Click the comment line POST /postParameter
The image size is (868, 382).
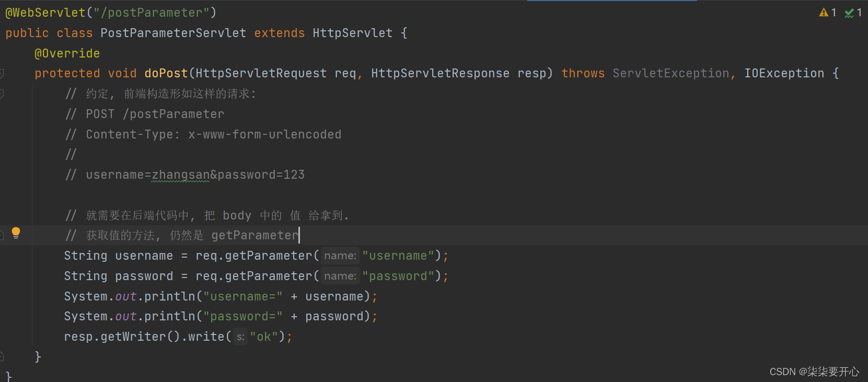pyautogui.click(x=145, y=114)
